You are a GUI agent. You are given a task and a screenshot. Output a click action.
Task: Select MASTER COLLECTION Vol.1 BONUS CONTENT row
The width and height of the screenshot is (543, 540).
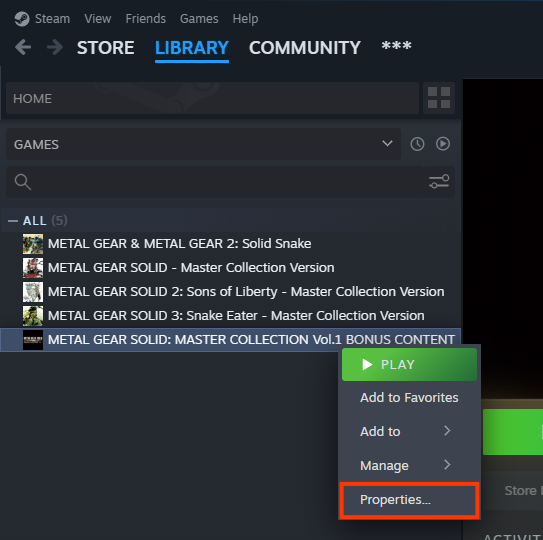(x=231, y=340)
